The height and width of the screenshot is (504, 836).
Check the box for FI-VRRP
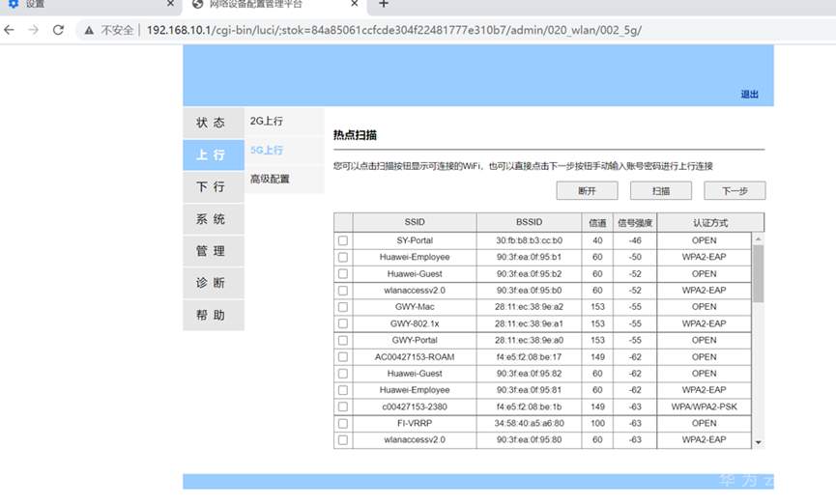(x=343, y=424)
